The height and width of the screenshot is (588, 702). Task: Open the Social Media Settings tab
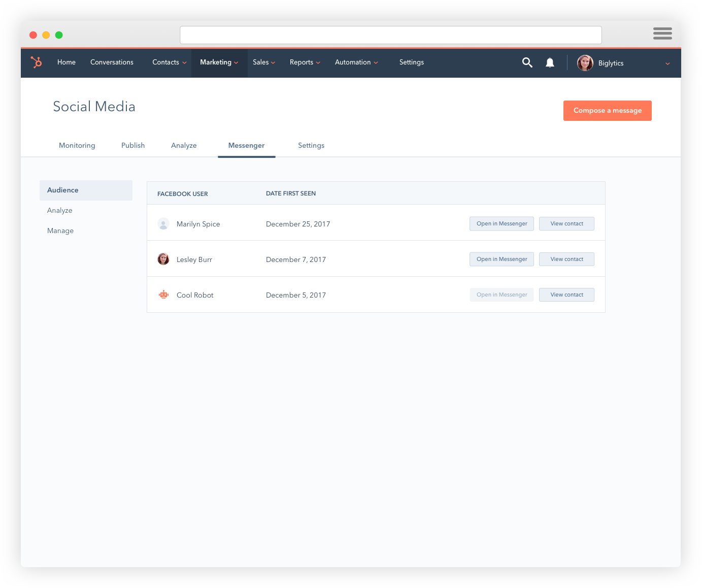[311, 145]
